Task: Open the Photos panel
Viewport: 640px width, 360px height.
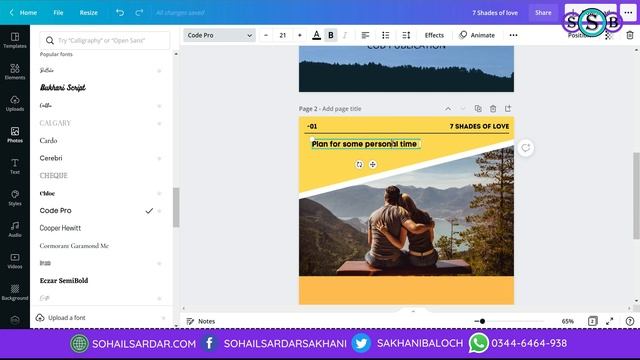Action: coord(15,135)
